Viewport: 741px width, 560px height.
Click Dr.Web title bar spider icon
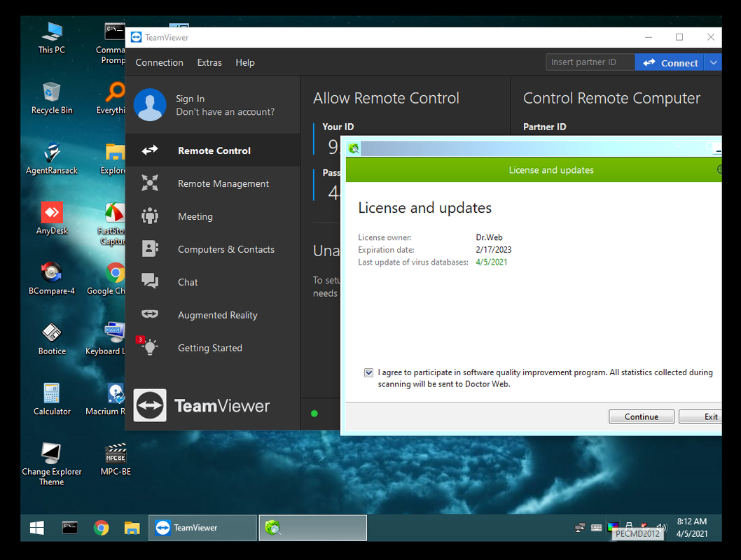[x=354, y=148]
